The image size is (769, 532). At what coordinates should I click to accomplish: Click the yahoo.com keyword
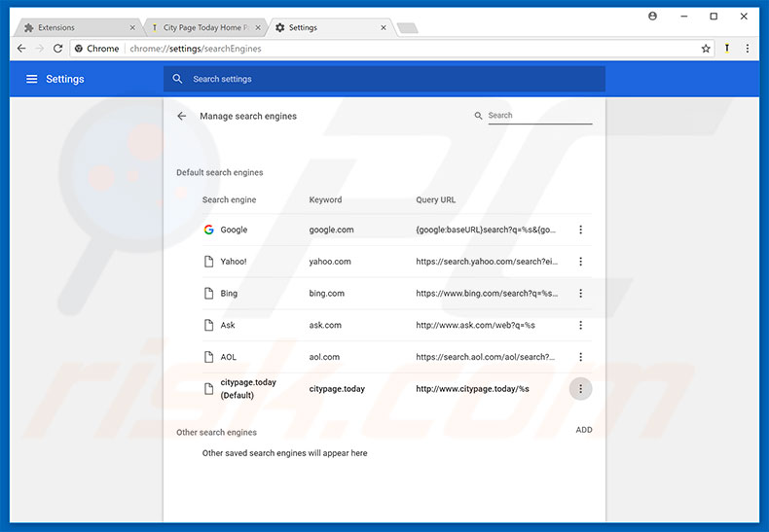[x=330, y=262]
